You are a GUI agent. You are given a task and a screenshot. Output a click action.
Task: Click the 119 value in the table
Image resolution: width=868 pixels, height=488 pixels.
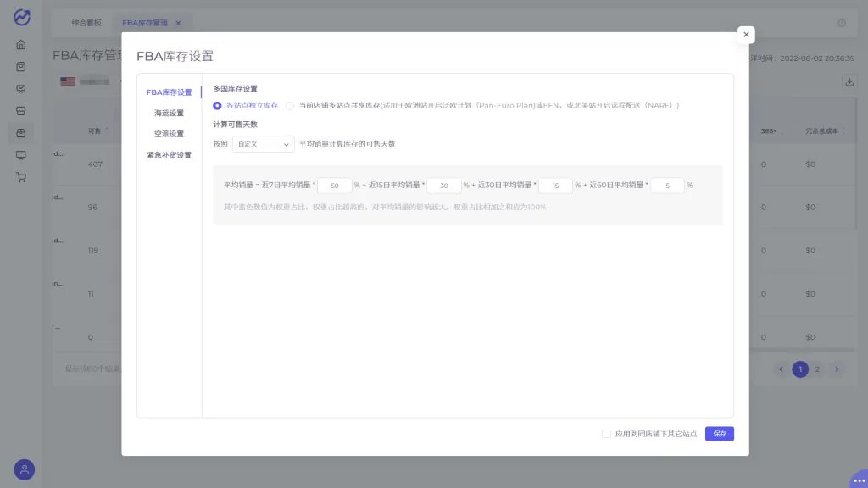point(93,251)
